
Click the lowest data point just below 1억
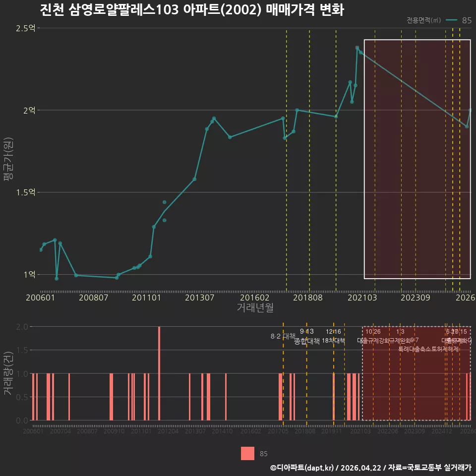click(x=57, y=278)
